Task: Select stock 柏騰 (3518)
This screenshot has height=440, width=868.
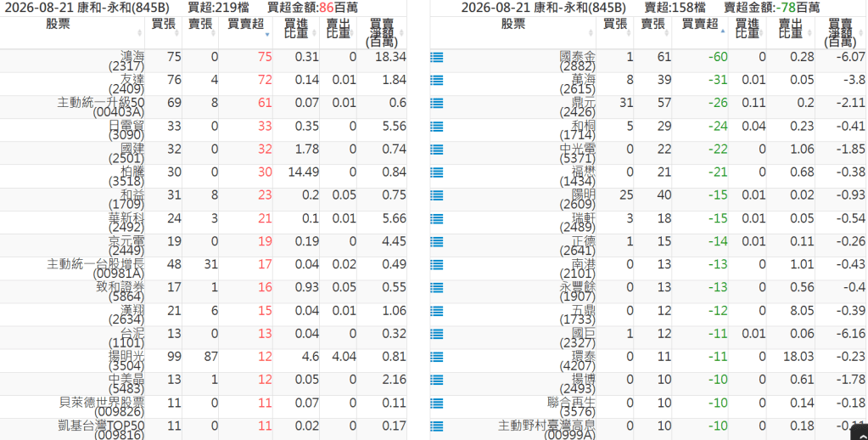Action: [126, 176]
